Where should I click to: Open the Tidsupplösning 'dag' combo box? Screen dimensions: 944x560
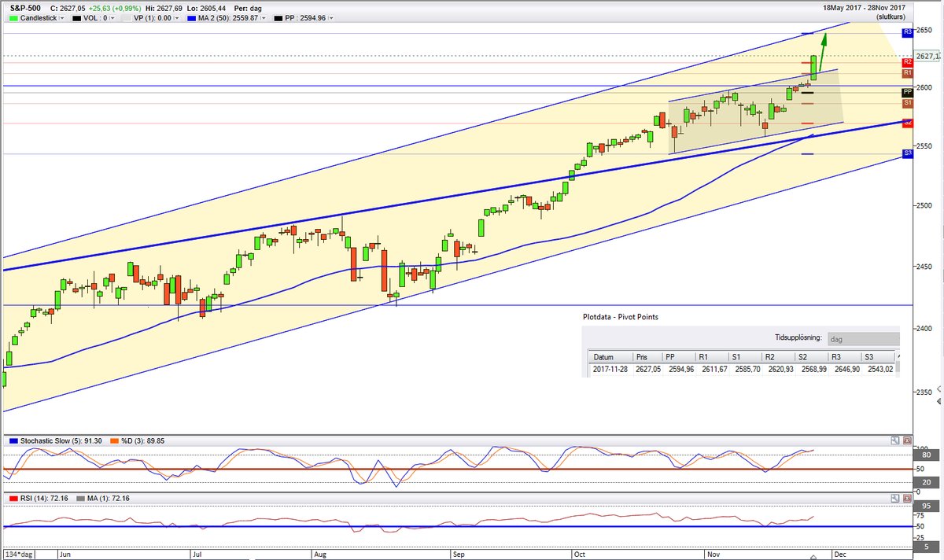point(862,338)
